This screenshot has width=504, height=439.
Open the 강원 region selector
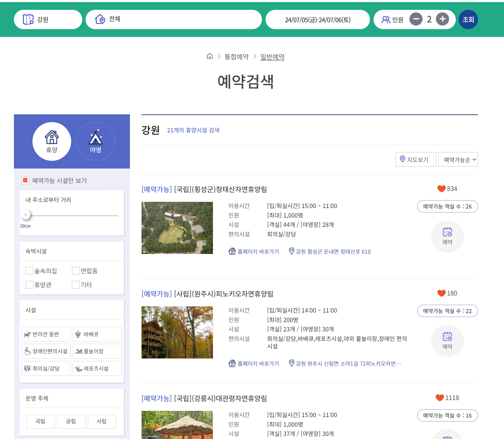(48, 20)
